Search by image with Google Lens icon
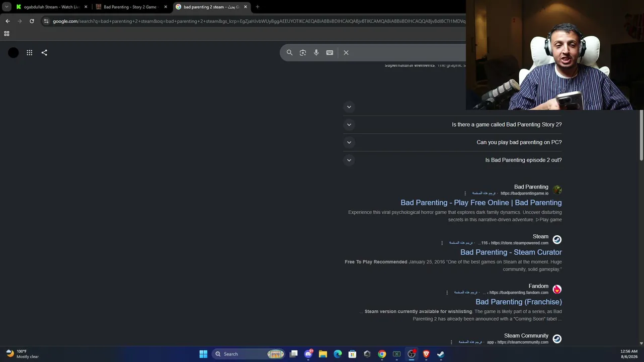This screenshot has height=362, width=644. pyautogui.click(x=303, y=52)
